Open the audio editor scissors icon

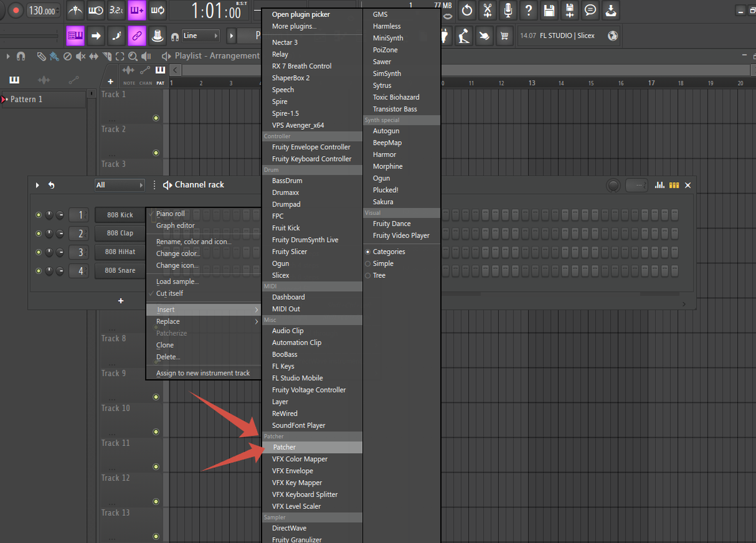487,10
